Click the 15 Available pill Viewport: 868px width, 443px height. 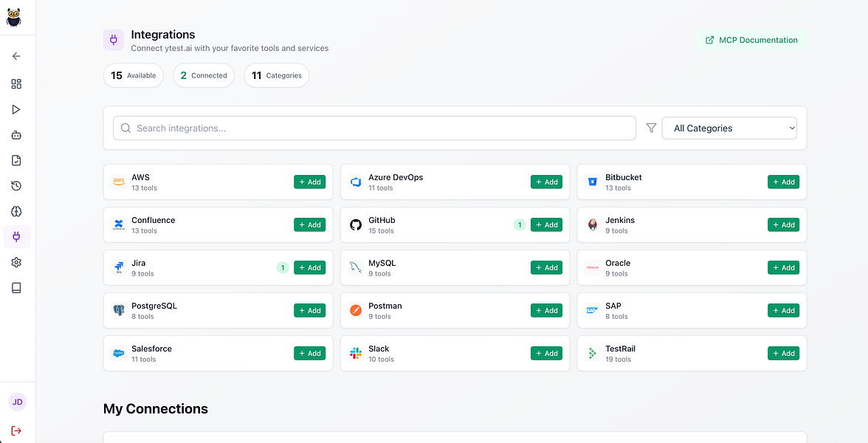click(x=134, y=75)
